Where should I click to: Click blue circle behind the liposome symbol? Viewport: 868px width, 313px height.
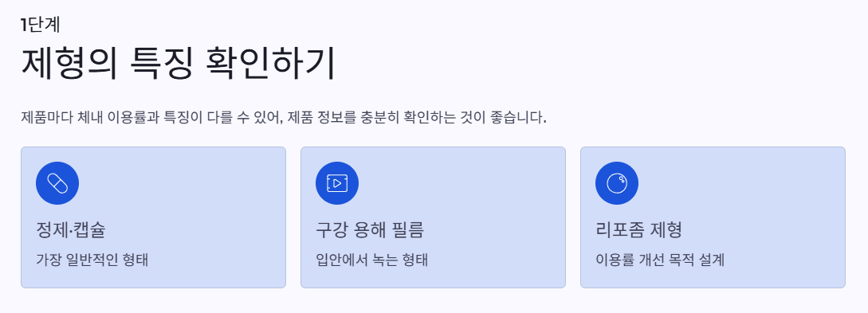coord(617,183)
